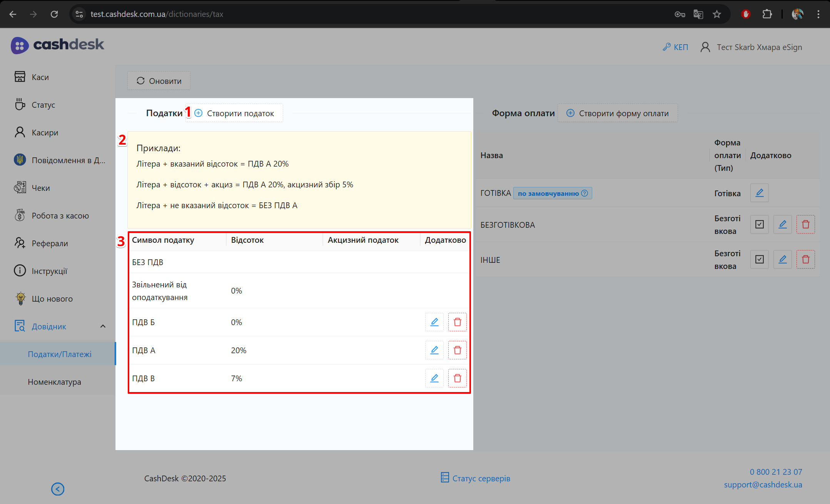830x504 pixels.
Task: Click the Створити форму оплати button
Action: [618, 113]
